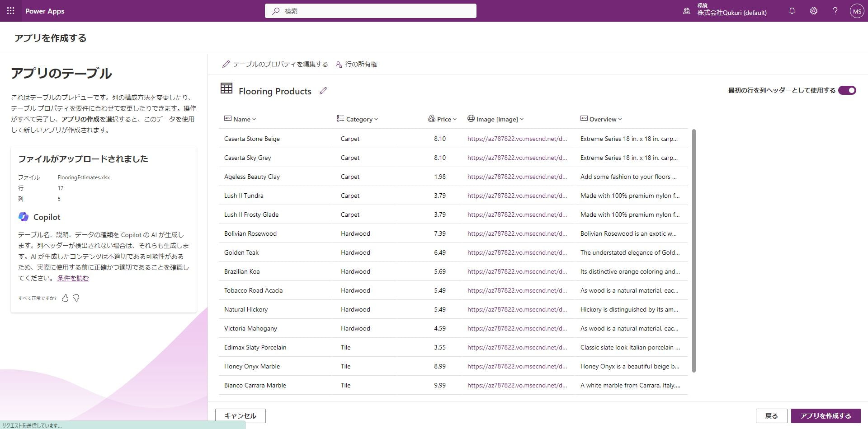868x429 pixels.
Task: Click the 検索 search field
Action: coord(371,11)
